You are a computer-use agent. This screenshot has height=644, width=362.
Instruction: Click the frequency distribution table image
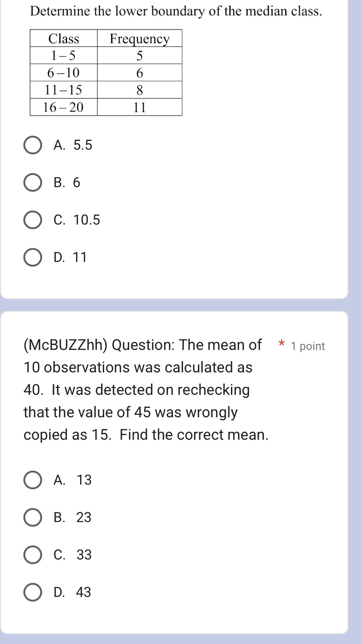(x=106, y=72)
